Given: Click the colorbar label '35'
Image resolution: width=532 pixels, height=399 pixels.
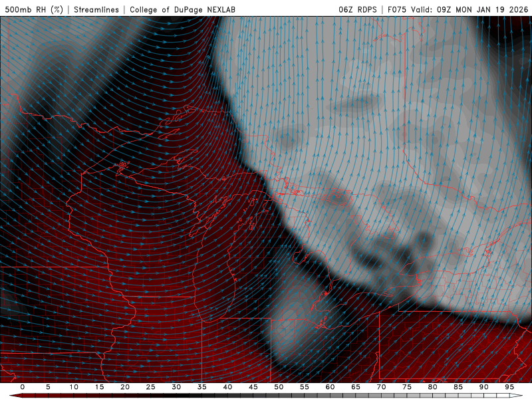Looking at the screenshot, I should tap(202, 387).
